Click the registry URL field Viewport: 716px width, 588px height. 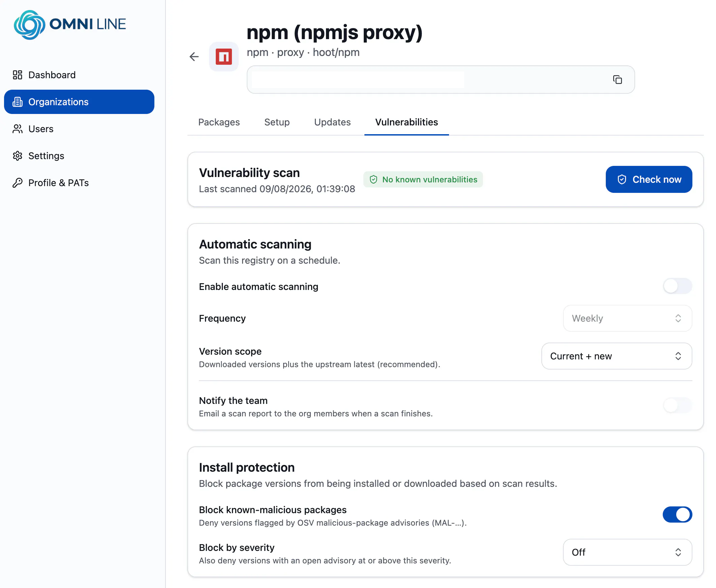[x=441, y=80]
